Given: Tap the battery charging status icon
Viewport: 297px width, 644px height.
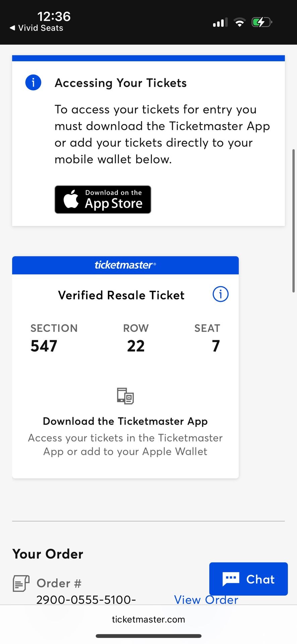Looking at the screenshot, I should [x=261, y=22].
